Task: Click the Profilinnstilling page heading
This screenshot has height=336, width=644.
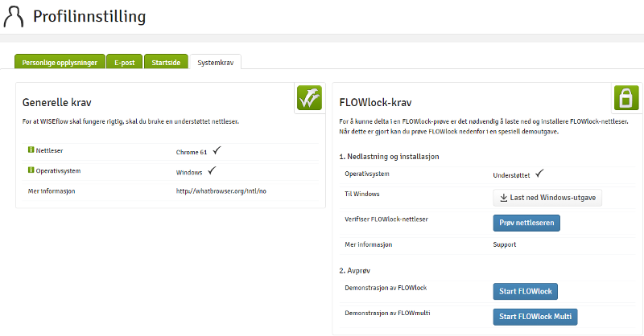Action: 90,16
